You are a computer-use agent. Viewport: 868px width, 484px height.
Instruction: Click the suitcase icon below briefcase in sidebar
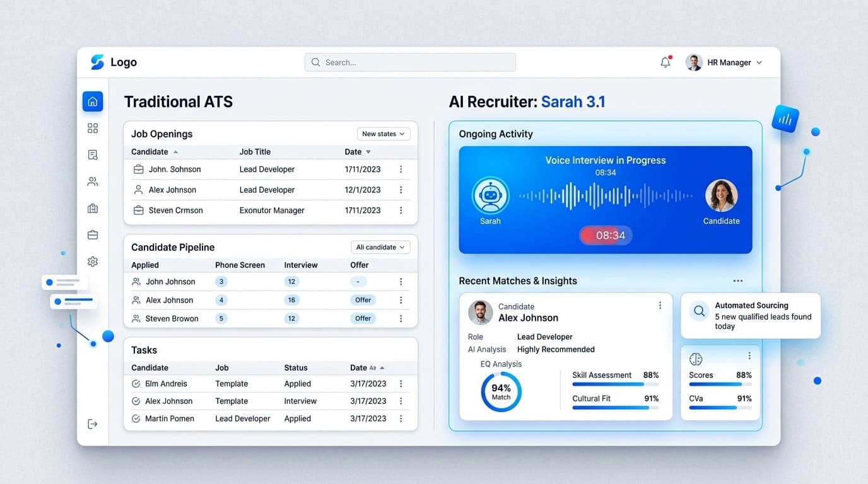click(92, 234)
